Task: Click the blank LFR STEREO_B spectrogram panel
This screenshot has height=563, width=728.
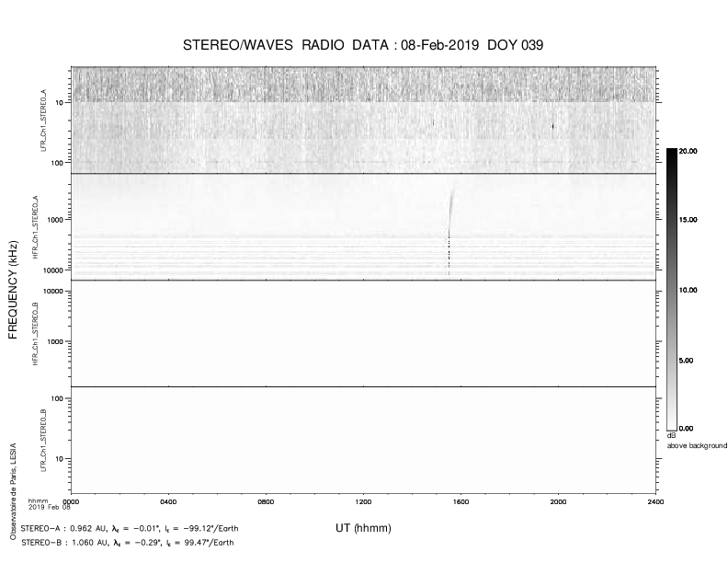Action: click(x=363, y=440)
